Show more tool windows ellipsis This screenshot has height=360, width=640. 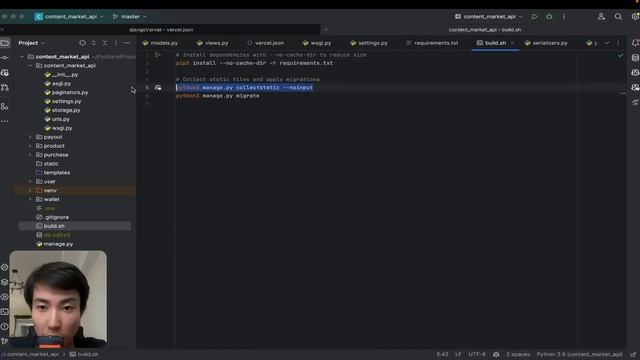5,121
